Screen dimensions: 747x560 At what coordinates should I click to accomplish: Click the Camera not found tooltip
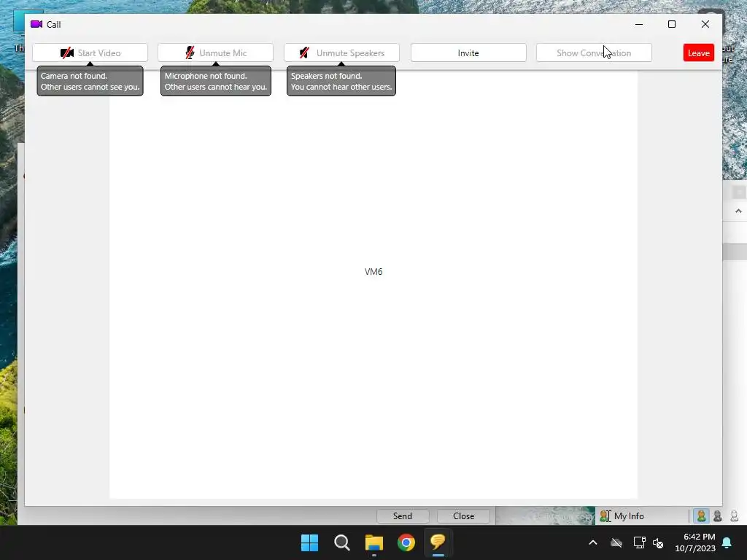[90, 82]
